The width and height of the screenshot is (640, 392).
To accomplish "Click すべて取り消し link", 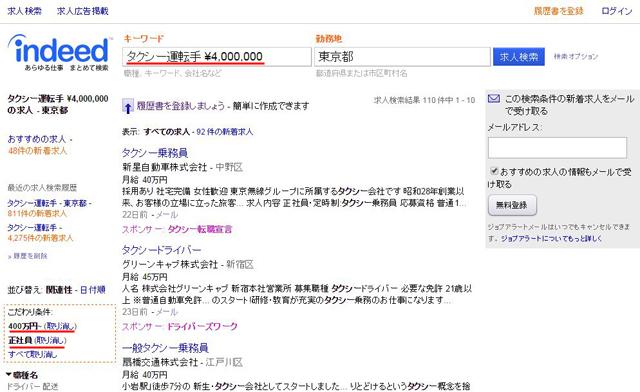I will click(x=32, y=354).
